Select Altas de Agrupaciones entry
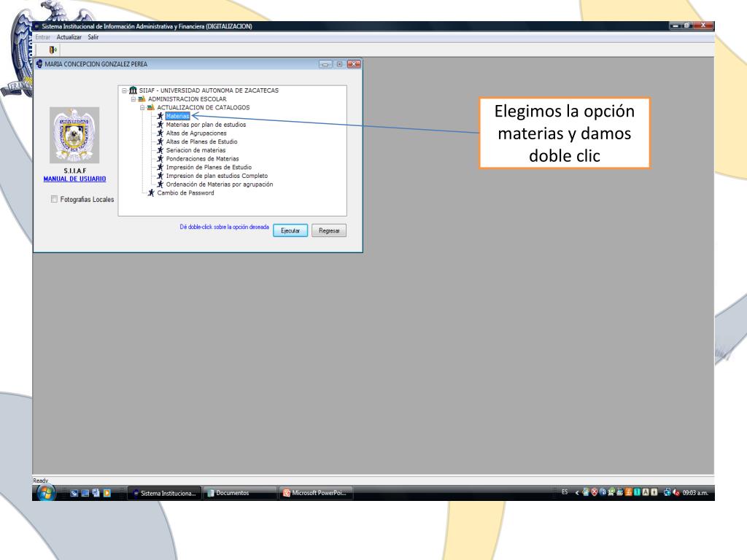 (196, 133)
